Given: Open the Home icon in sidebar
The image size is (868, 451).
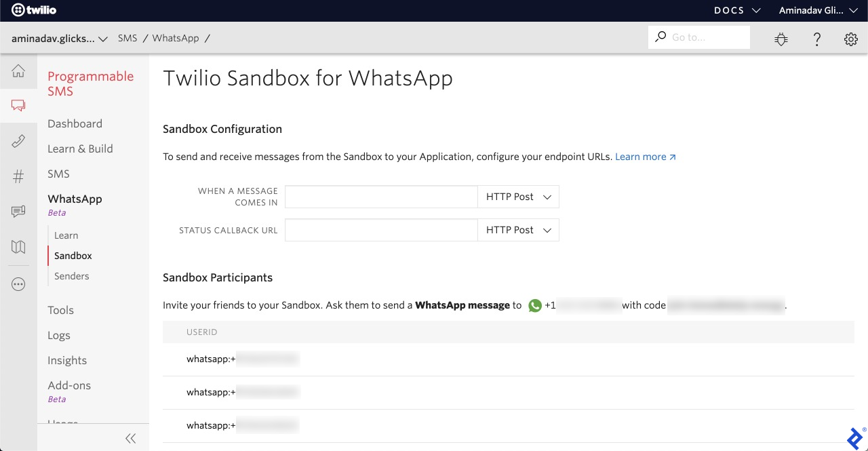Looking at the screenshot, I should pos(18,71).
